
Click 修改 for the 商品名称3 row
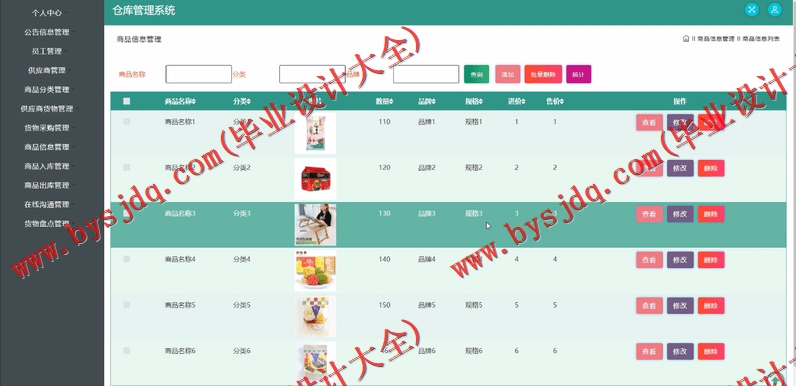click(x=680, y=214)
